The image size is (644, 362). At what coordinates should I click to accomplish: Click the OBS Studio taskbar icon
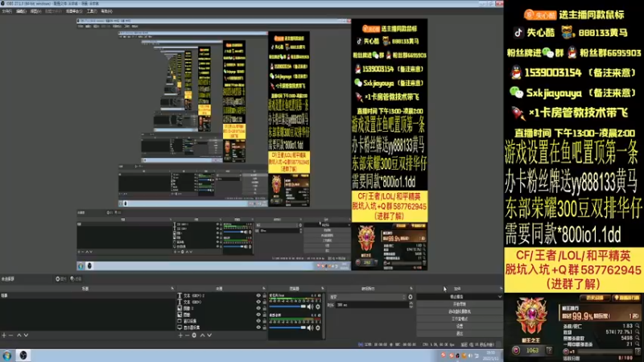coord(23,356)
